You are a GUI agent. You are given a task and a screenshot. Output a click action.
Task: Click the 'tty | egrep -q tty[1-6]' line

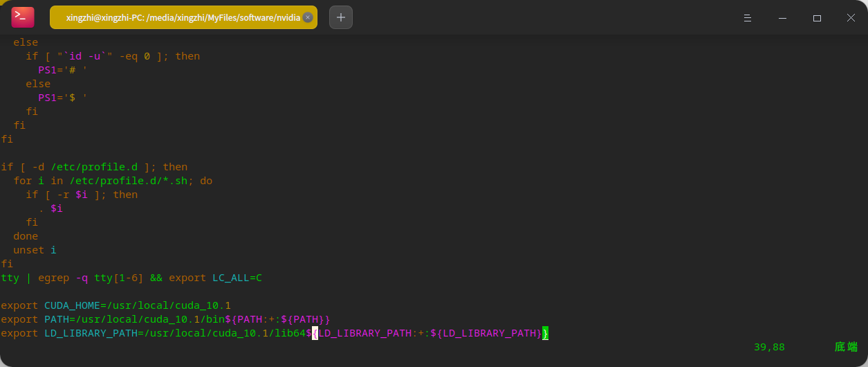[131, 278]
